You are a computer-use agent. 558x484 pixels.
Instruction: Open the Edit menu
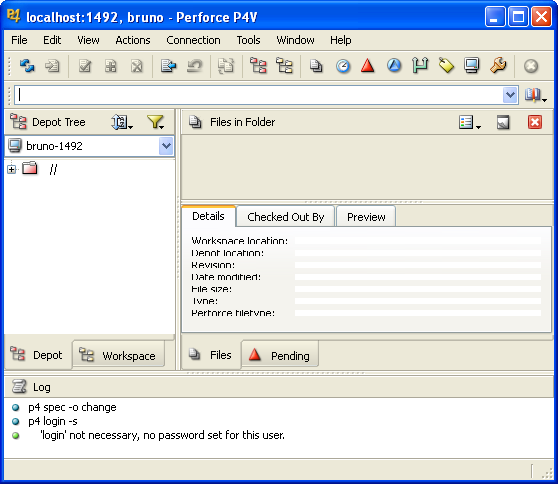52,40
